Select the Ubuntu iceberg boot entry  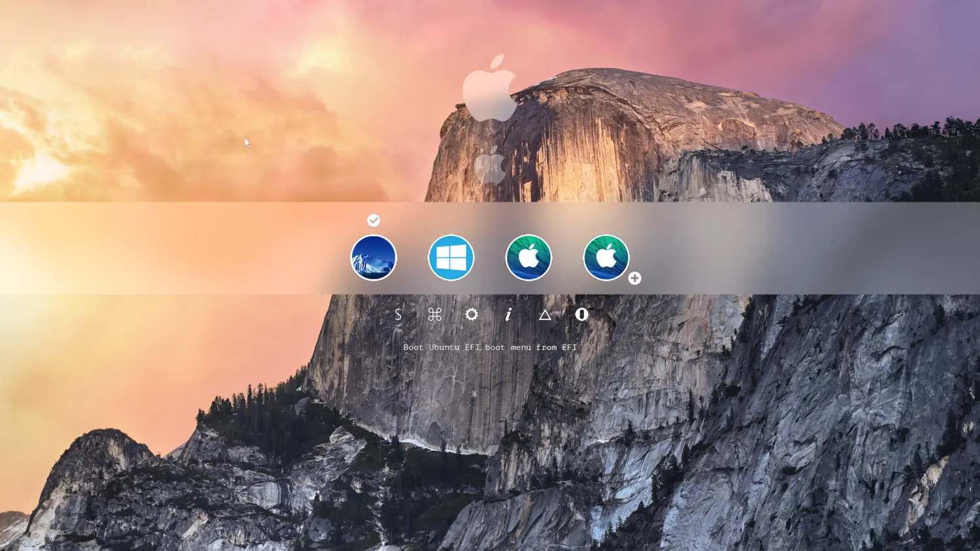coord(373,258)
